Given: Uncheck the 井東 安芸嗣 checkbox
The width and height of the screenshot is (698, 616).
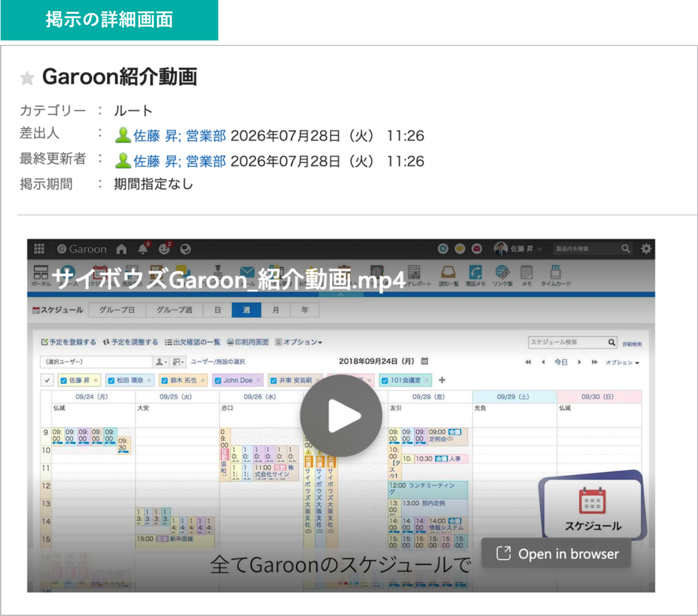Looking at the screenshot, I should (x=274, y=380).
